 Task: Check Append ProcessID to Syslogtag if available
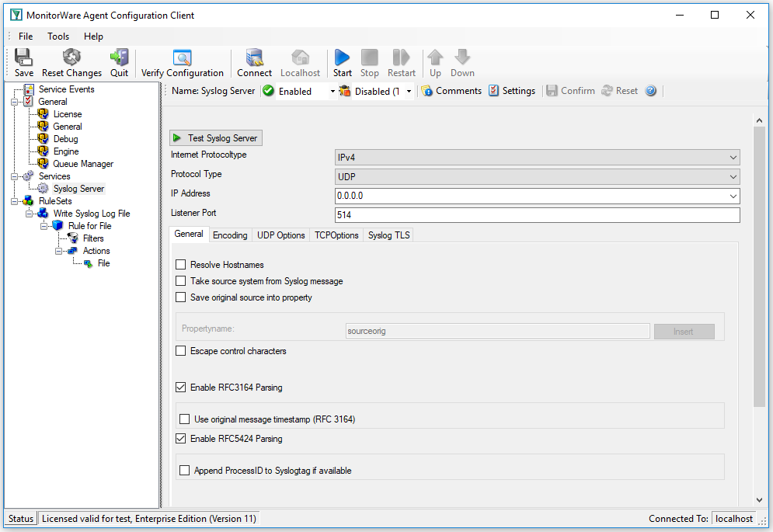point(184,471)
